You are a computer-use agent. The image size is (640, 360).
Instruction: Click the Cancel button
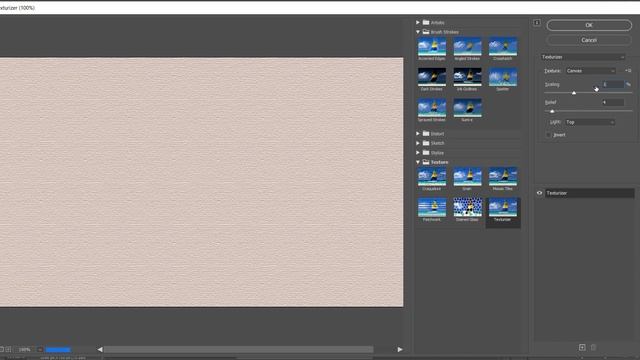pos(589,40)
